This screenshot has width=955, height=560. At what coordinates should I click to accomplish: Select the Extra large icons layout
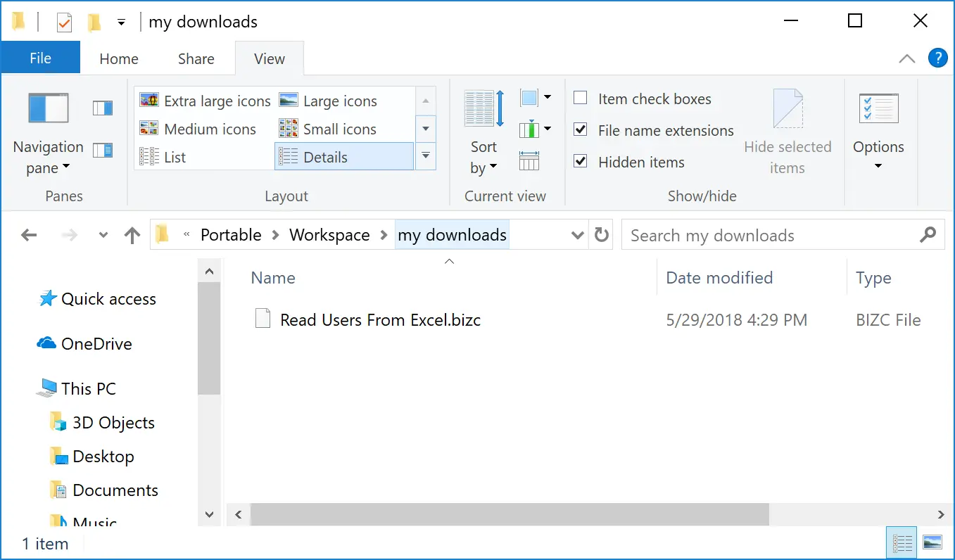[x=205, y=101]
